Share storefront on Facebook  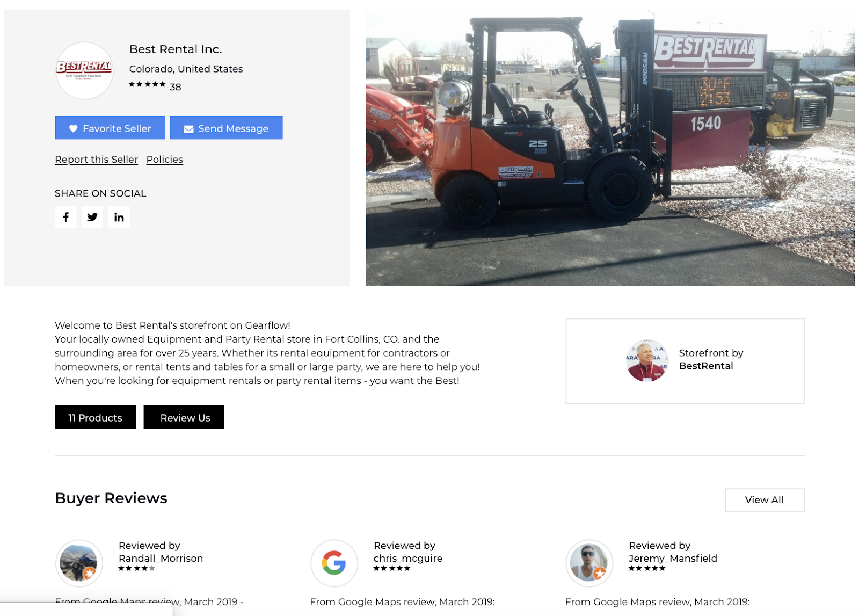65,217
